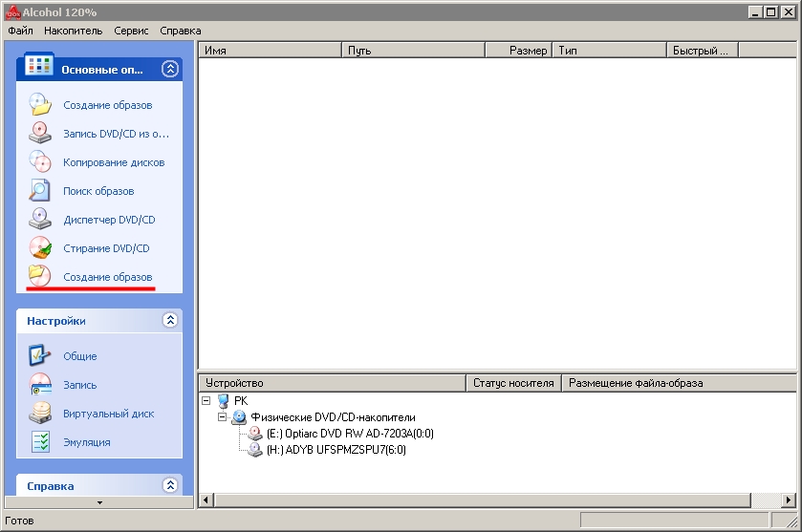Click the Быстрый... column header
The image size is (802, 532).
point(703,50)
